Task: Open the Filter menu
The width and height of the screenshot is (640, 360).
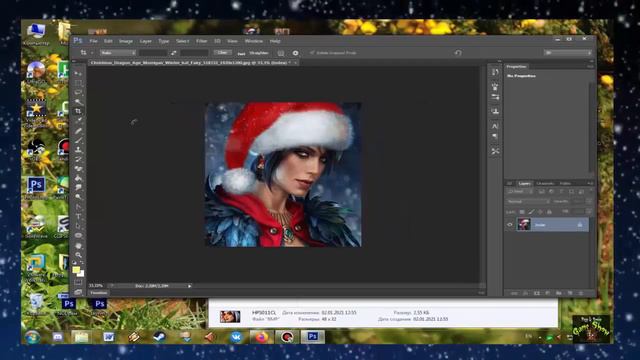Action: 201,41
